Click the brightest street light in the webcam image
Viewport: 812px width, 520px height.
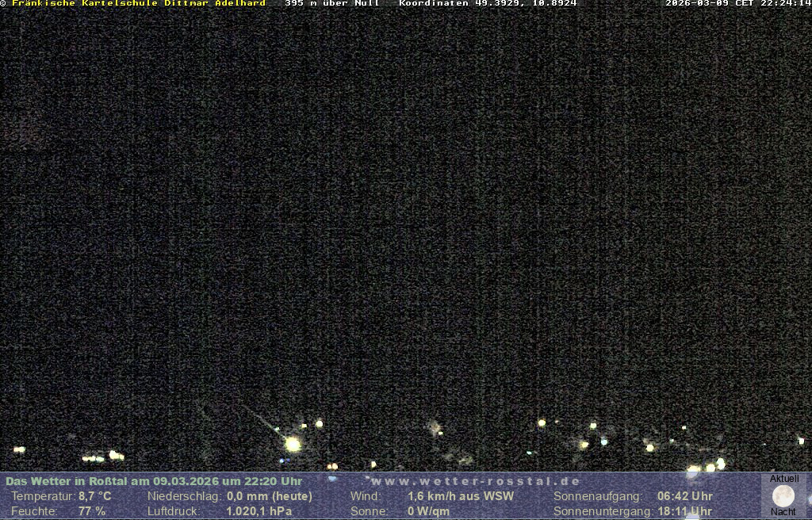click(293, 444)
